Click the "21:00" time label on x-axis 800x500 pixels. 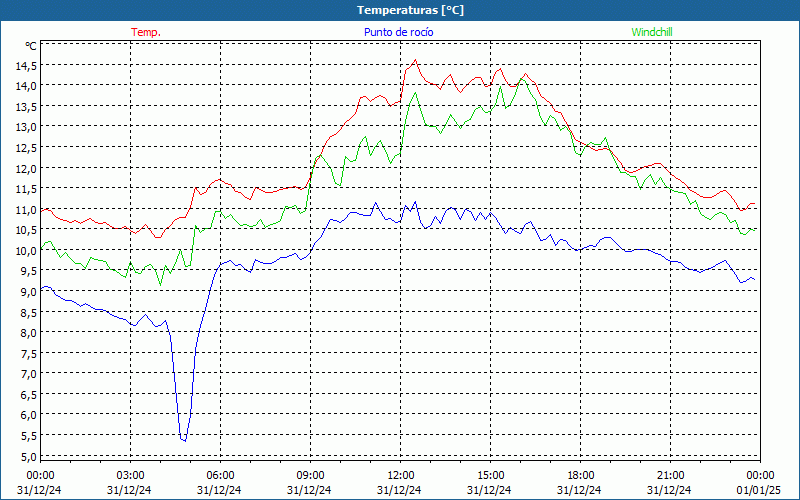coord(670,476)
